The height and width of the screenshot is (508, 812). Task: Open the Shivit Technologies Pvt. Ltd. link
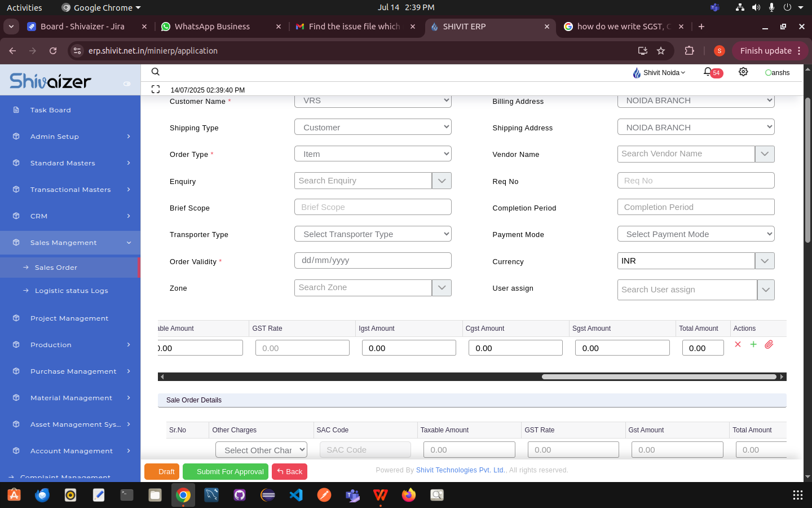460,470
